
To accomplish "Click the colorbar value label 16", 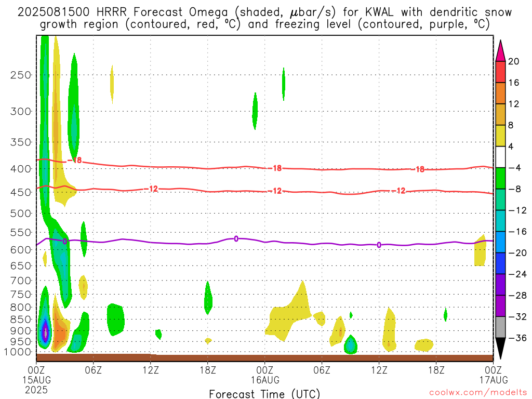I will [514, 83].
